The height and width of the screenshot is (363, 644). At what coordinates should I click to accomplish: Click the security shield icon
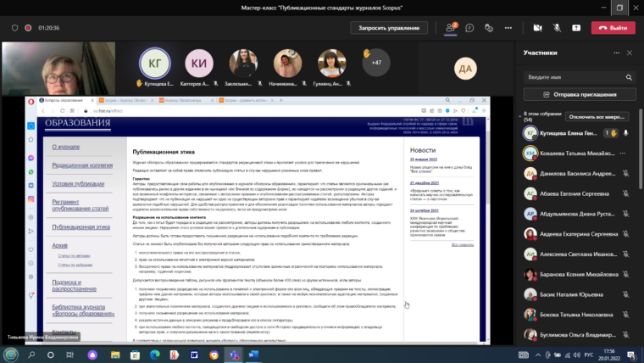click(x=14, y=28)
